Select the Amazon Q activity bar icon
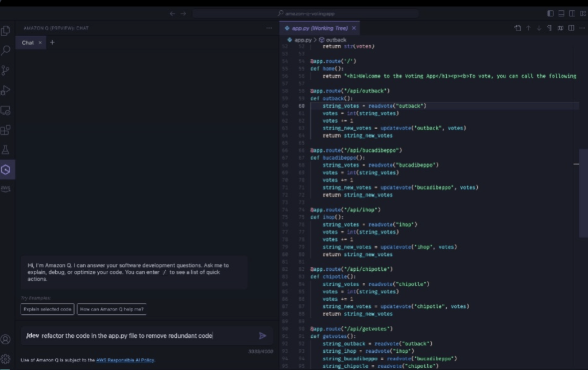The width and height of the screenshot is (588, 370). tap(6, 170)
